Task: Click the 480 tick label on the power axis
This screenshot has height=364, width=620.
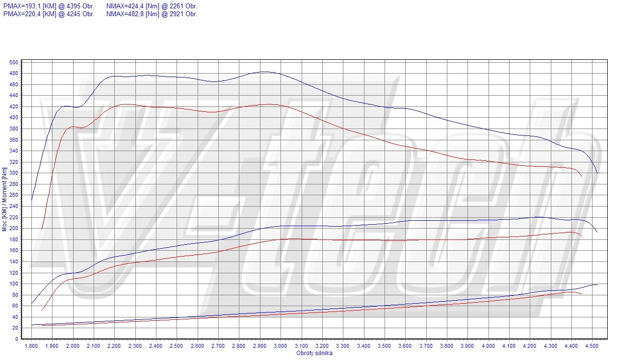Action: [x=13, y=74]
